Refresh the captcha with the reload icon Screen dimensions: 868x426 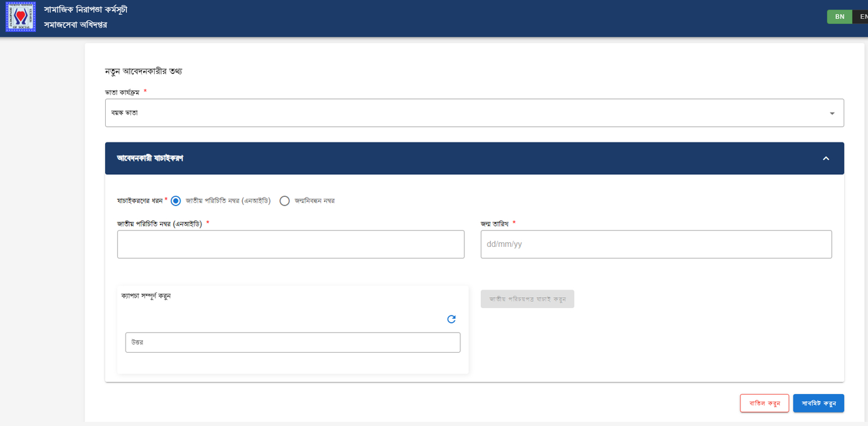tap(452, 319)
